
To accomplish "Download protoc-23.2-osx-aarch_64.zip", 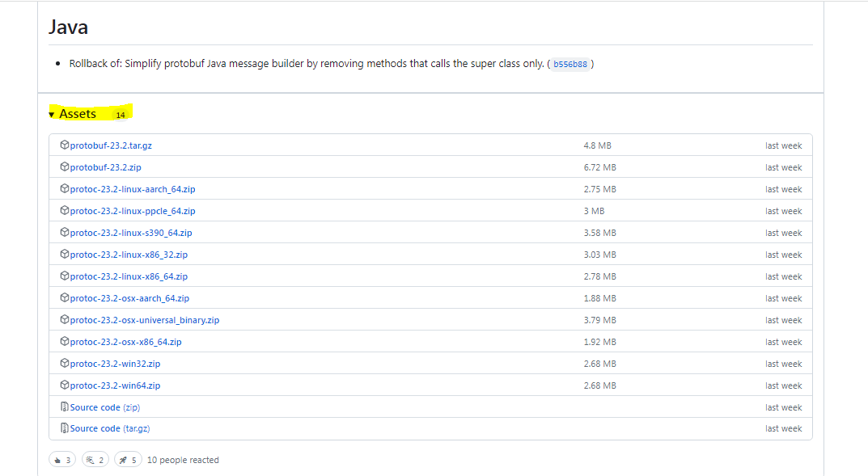I will coord(129,298).
